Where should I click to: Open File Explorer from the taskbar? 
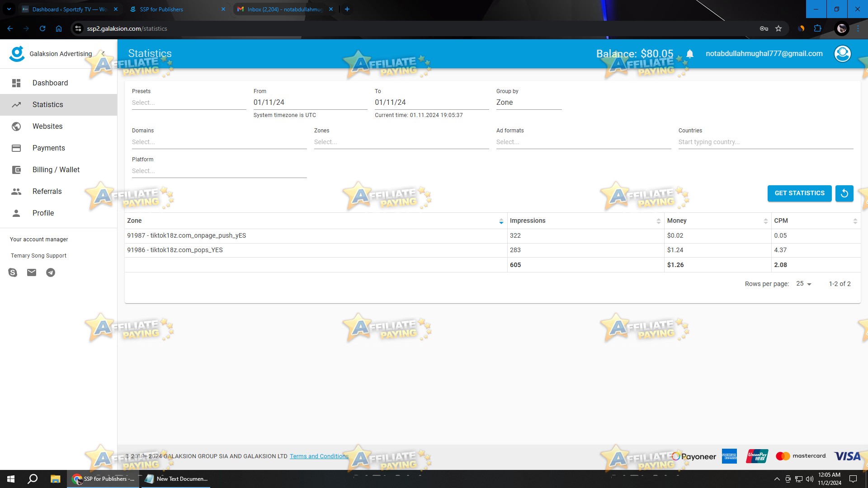coord(55,479)
